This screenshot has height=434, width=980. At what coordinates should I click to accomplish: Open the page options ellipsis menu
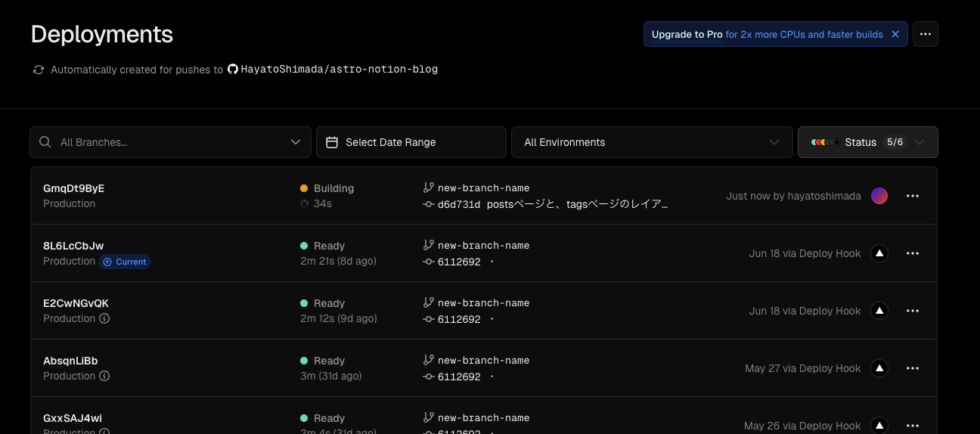[x=926, y=34]
